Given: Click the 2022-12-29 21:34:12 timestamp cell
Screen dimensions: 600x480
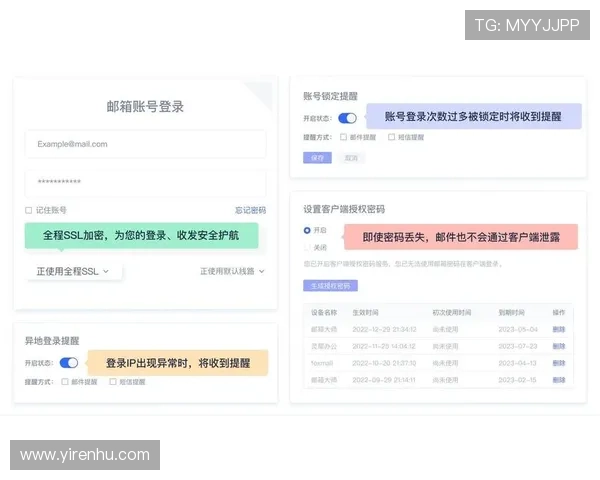Looking at the screenshot, I should coord(384,329).
